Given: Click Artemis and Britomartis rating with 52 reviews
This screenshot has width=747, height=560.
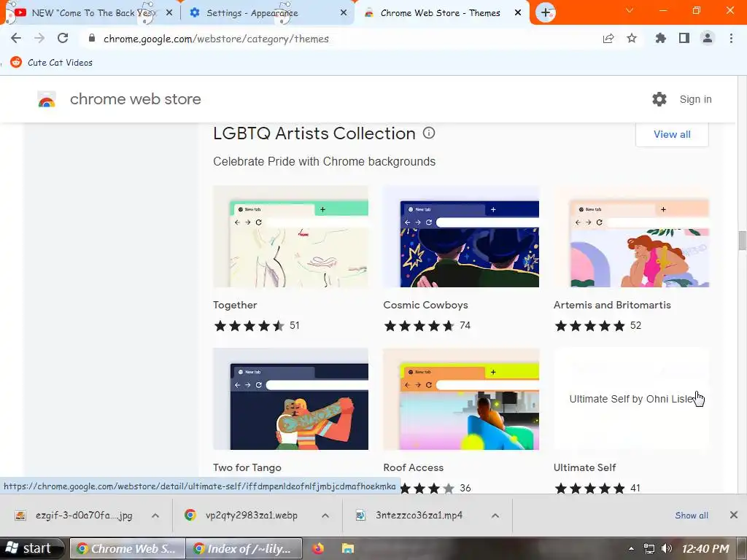Looking at the screenshot, I should tap(598, 326).
